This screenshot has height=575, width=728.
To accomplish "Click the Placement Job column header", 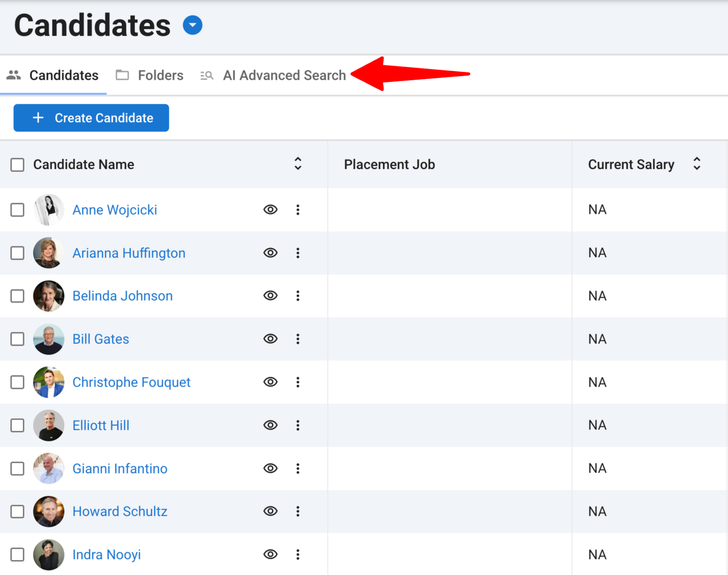I will (x=389, y=165).
